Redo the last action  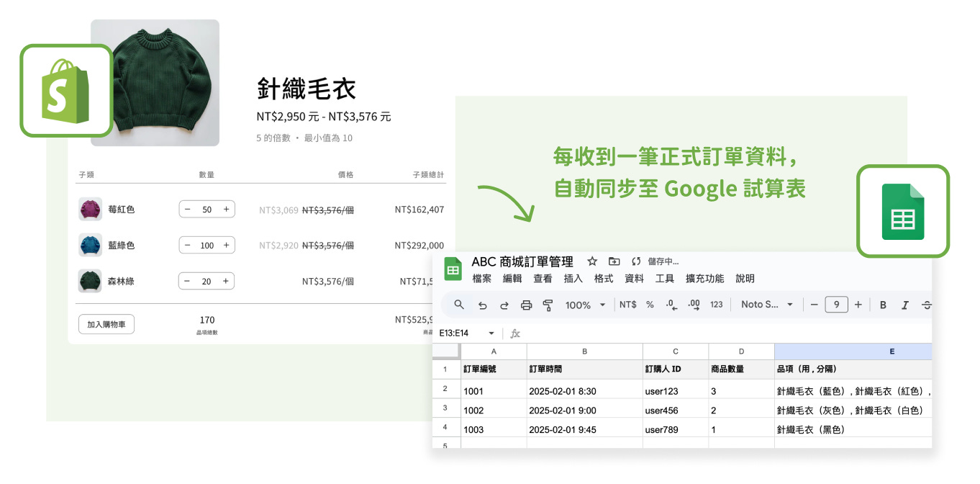(x=504, y=305)
